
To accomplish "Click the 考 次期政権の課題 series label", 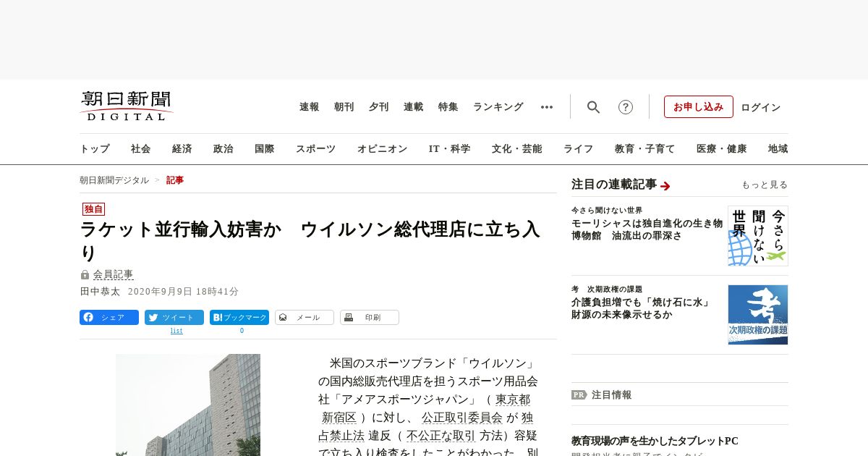I will pos(606,290).
